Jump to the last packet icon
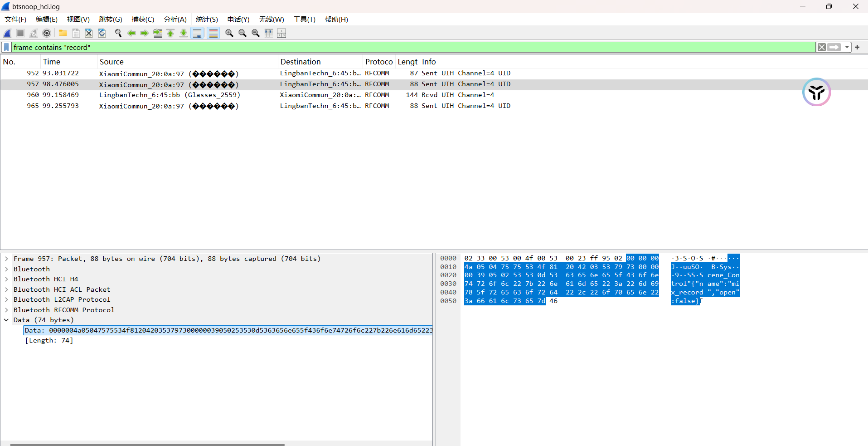This screenshot has height=446, width=868. click(x=184, y=33)
